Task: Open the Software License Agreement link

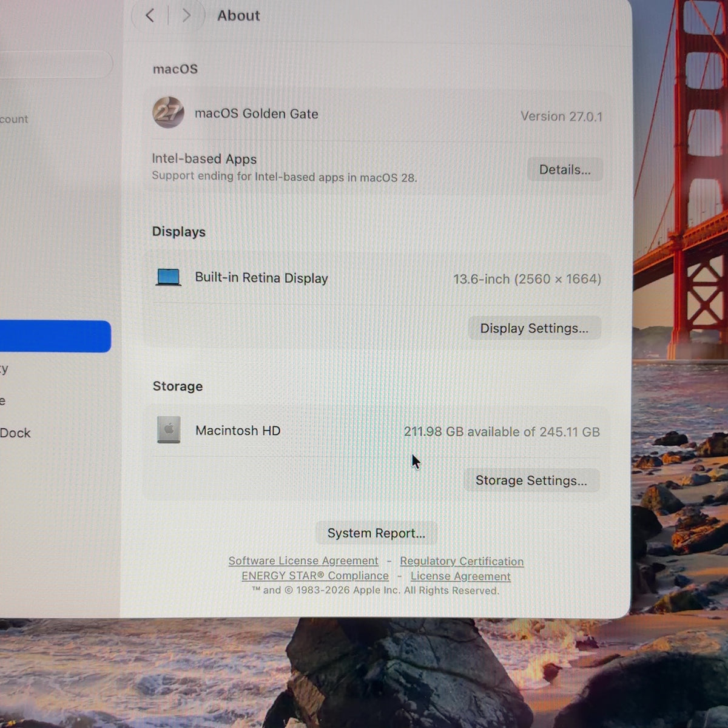Action: (303, 561)
